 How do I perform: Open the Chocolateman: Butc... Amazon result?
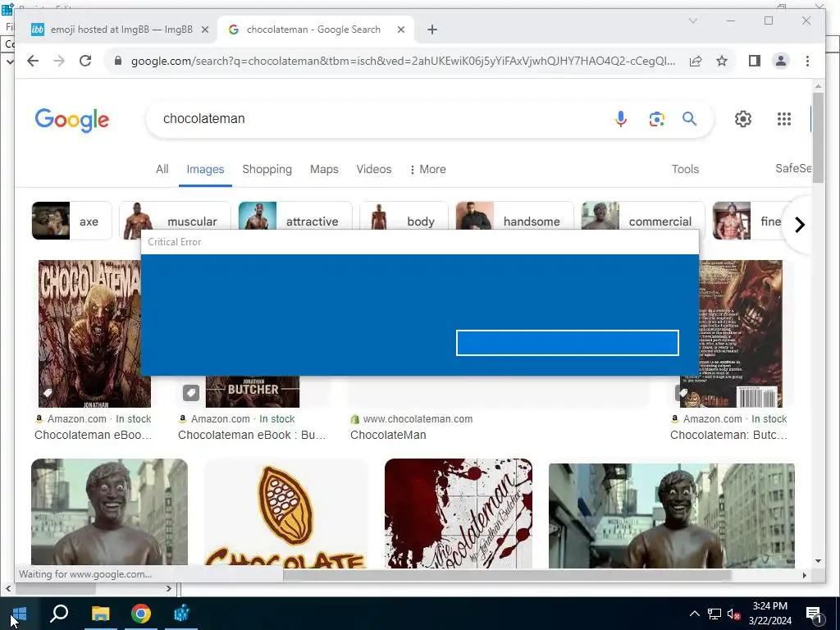click(x=728, y=435)
